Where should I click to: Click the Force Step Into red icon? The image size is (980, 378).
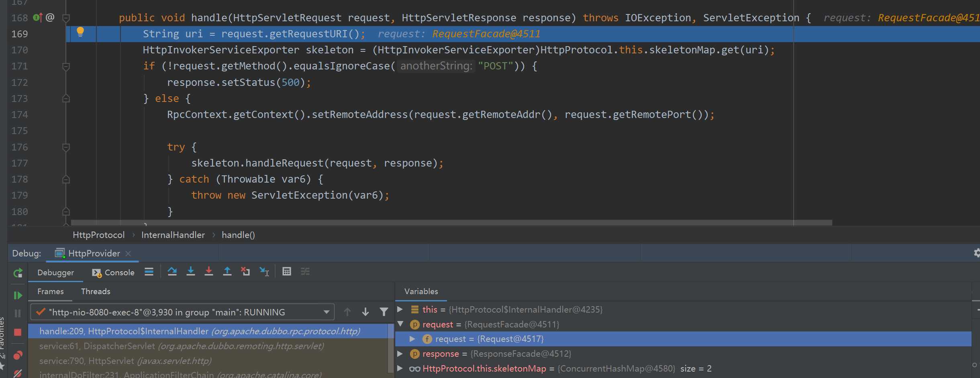point(209,272)
